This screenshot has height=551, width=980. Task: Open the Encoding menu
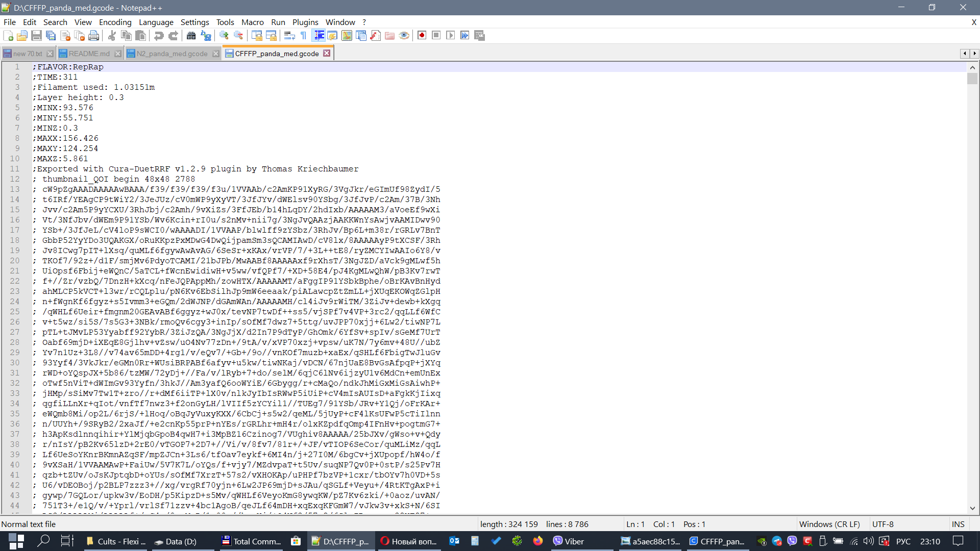pyautogui.click(x=115, y=22)
